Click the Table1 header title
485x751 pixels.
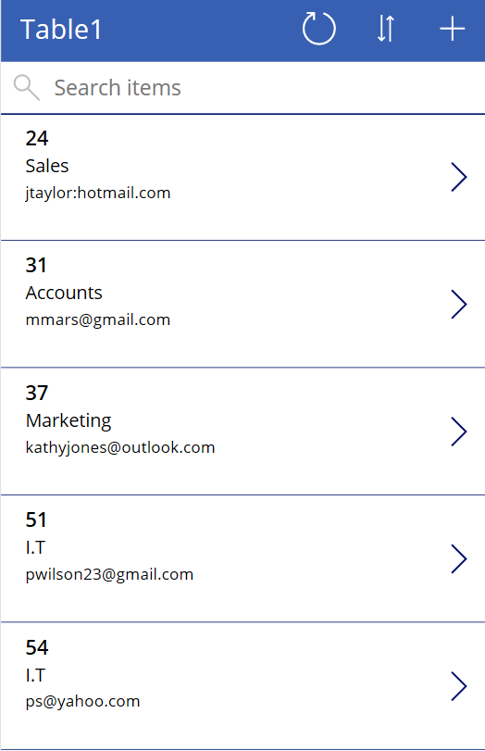61,29
